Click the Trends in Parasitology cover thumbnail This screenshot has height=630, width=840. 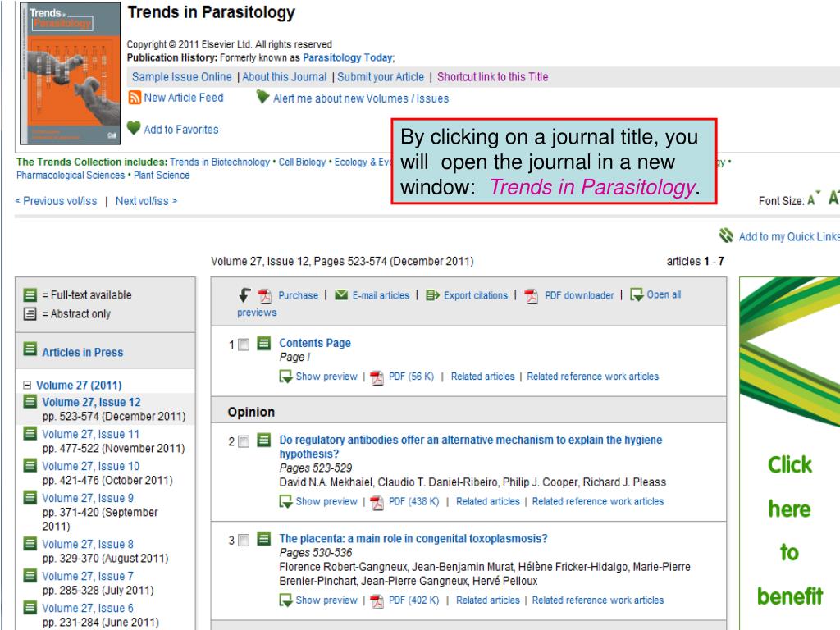pos(71,73)
